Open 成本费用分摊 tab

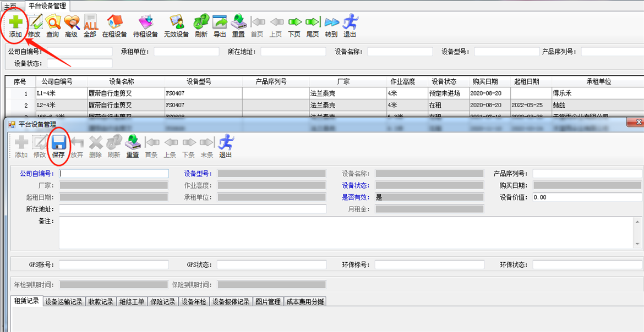pyautogui.click(x=305, y=302)
